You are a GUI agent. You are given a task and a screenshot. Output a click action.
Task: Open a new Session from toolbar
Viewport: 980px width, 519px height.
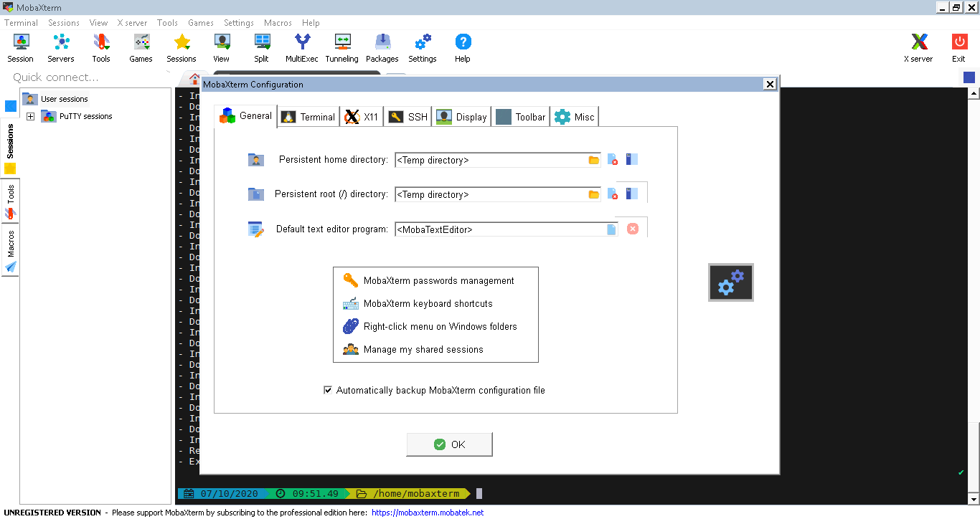pos(21,47)
